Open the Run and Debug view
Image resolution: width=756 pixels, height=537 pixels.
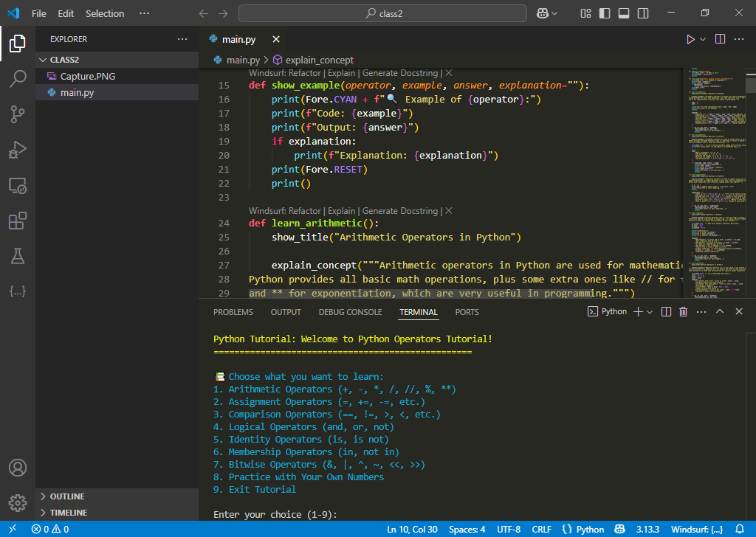[18, 150]
